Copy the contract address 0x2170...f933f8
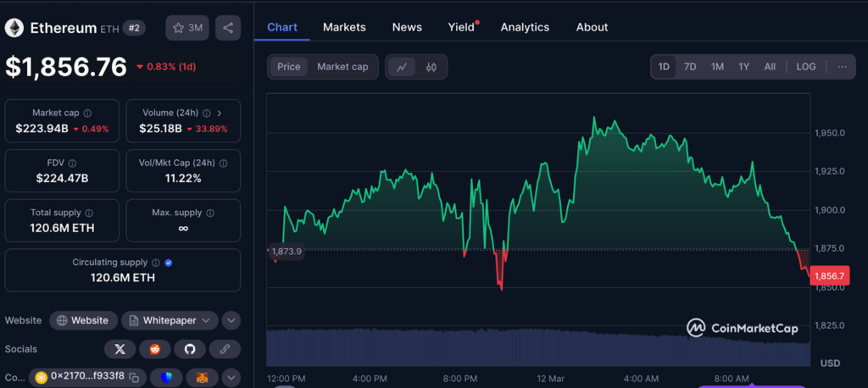Screen dimensions: 868x388 [x=87, y=376]
